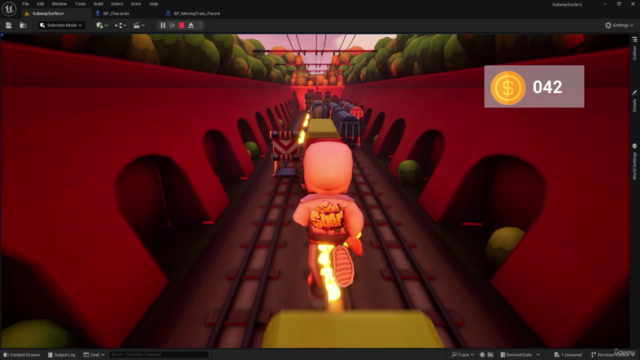The width and height of the screenshot is (640, 360).
Task: Open the Output Log
Action: pos(62,355)
